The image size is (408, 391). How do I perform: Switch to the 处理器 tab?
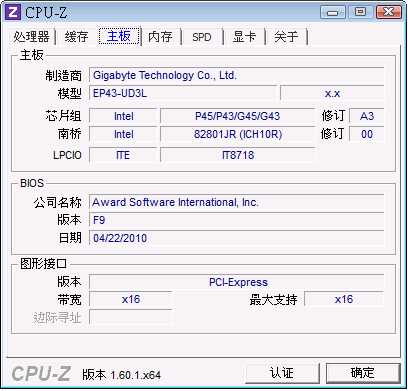click(31, 36)
